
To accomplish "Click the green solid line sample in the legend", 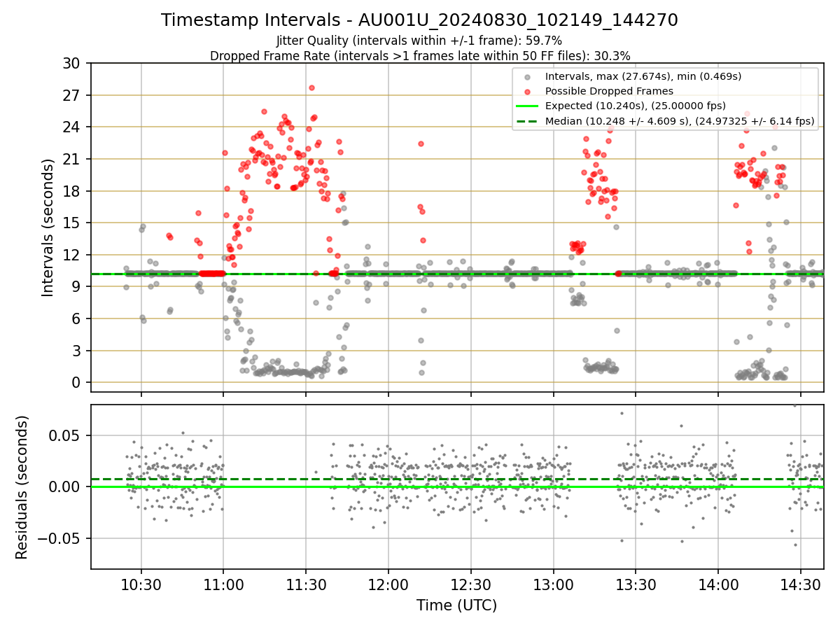I will click(x=527, y=106).
